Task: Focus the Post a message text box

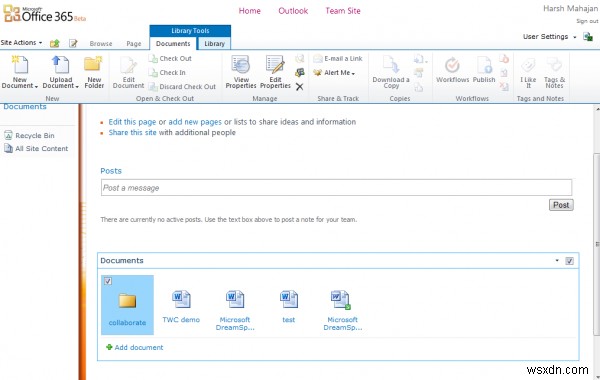Action: point(336,188)
